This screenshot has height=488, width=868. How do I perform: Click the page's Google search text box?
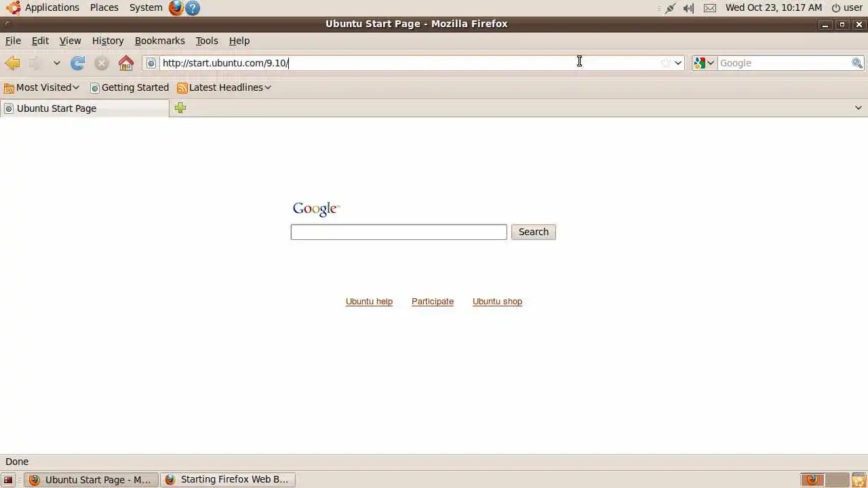pyautogui.click(x=399, y=232)
